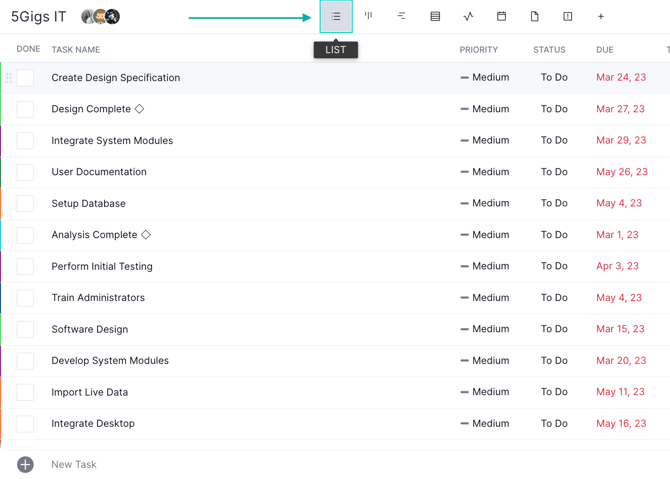This screenshot has height=479, width=670.
Task: Open To Do status for Train Administrators
Action: point(554,297)
